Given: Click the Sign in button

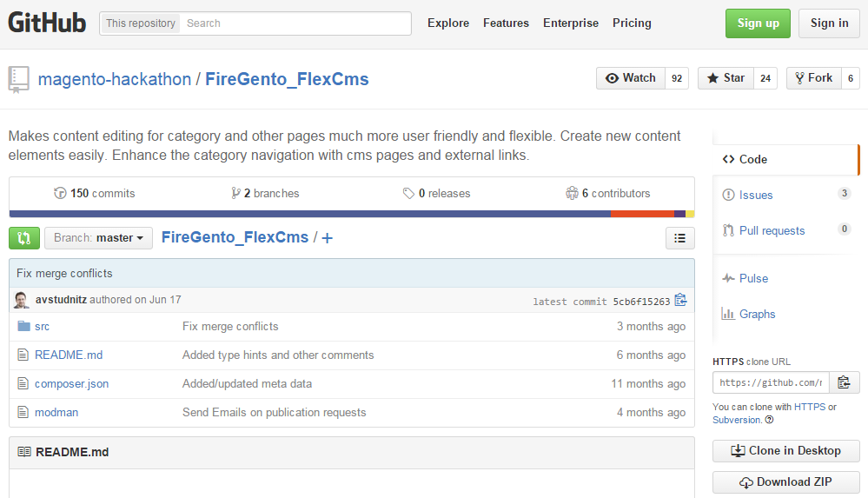Looking at the screenshot, I should point(829,23).
